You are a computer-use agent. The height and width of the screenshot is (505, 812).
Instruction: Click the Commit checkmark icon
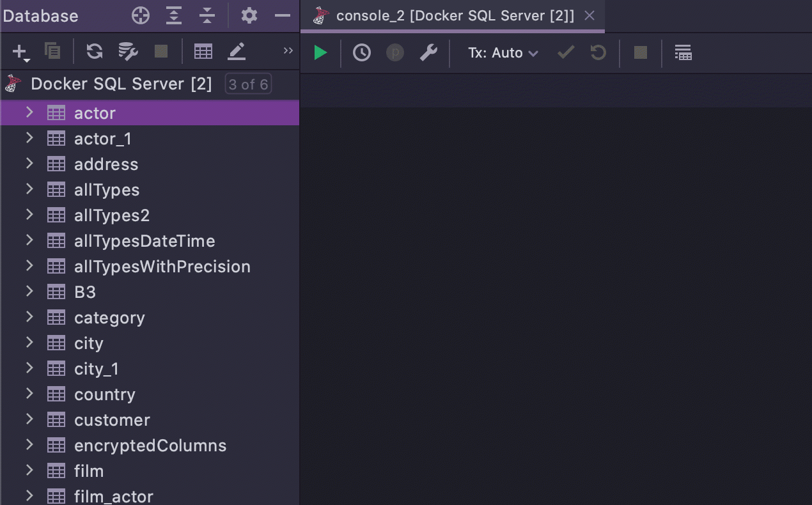[x=566, y=52]
